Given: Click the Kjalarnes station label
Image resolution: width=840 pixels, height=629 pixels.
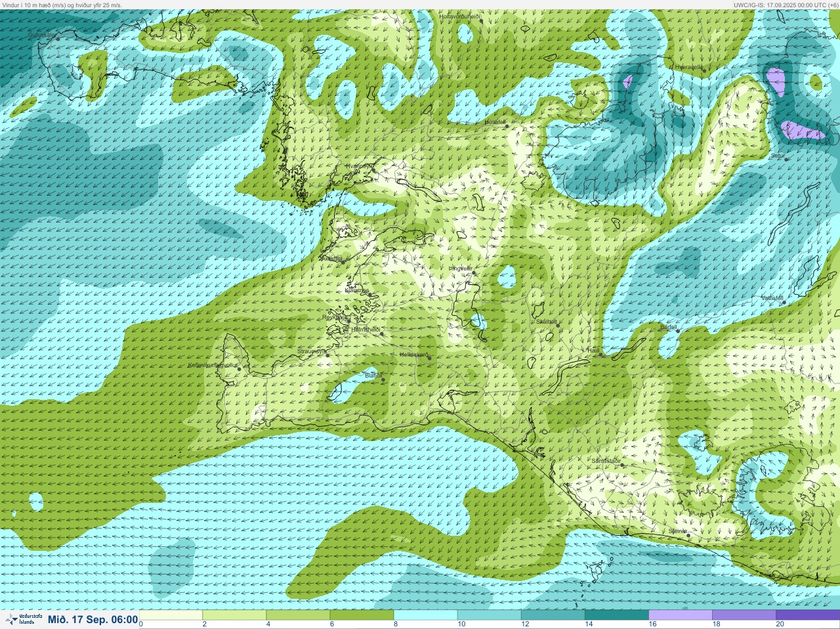Looking at the screenshot, I should [x=357, y=290].
